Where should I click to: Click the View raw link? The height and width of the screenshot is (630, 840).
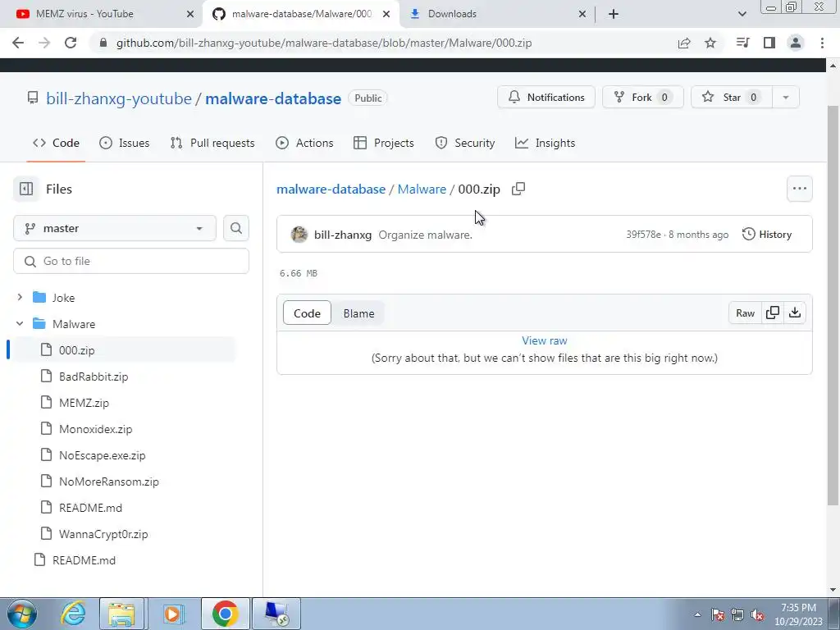545,340
